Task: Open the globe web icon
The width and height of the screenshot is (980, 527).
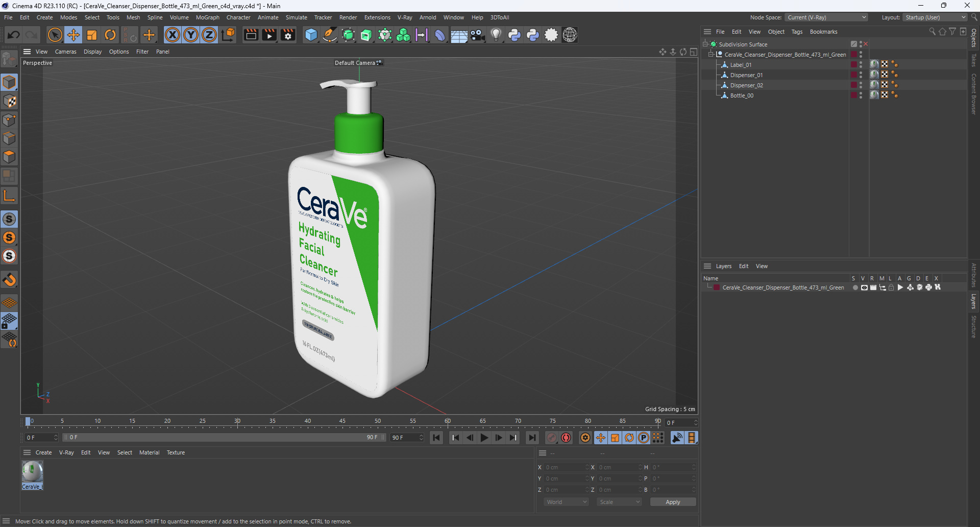Action: point(570,35)
